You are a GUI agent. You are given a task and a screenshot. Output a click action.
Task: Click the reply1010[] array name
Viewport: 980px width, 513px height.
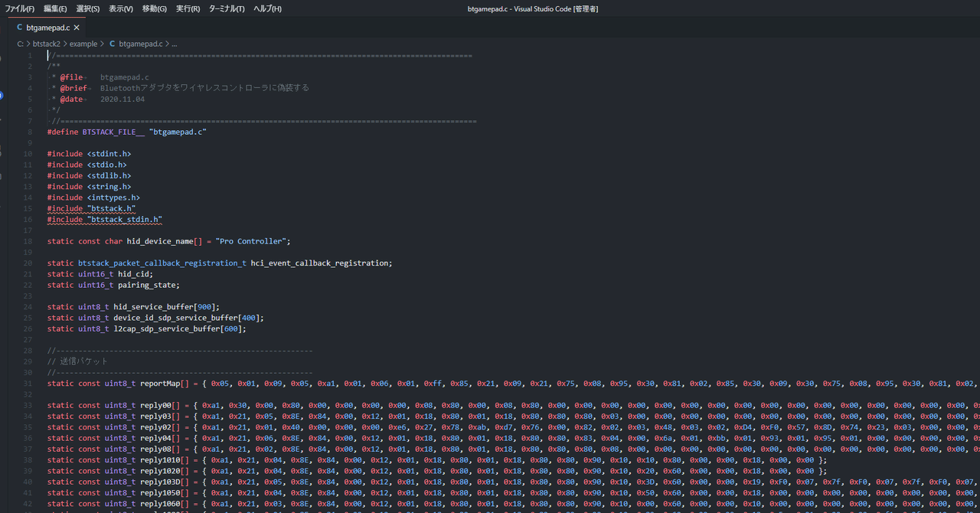pyautogui.click(x=166, y=460)
